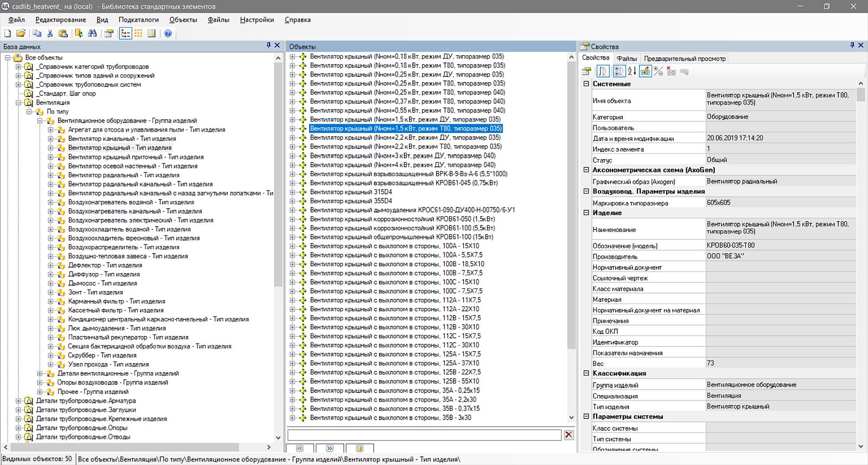
Task: Collapse the Вентиляция tree node
Action: 18,102
